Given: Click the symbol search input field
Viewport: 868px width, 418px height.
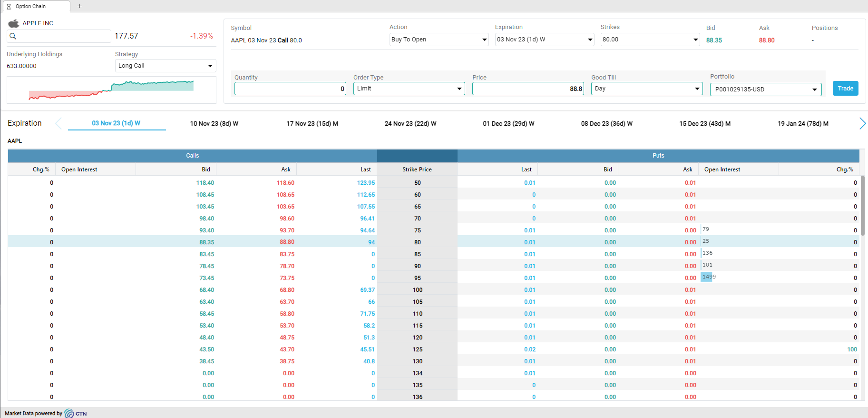Looking at the screenshot, I should pyautogui.click(x=59, y=36).
